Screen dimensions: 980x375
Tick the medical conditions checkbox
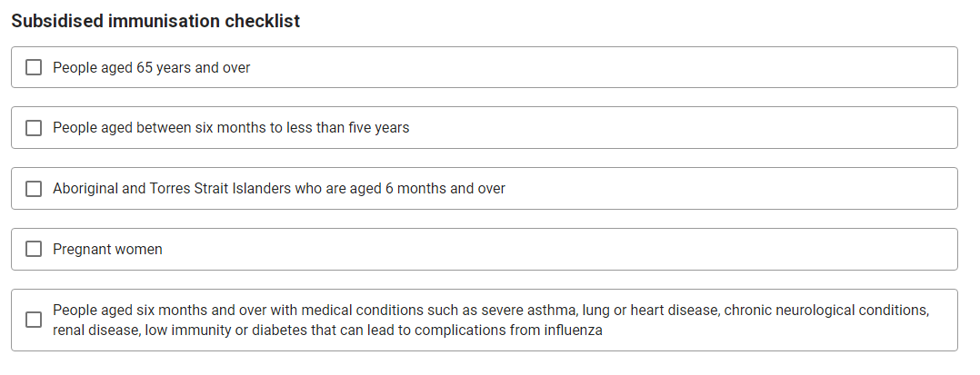pyautogui.click(x=34, y=321)
